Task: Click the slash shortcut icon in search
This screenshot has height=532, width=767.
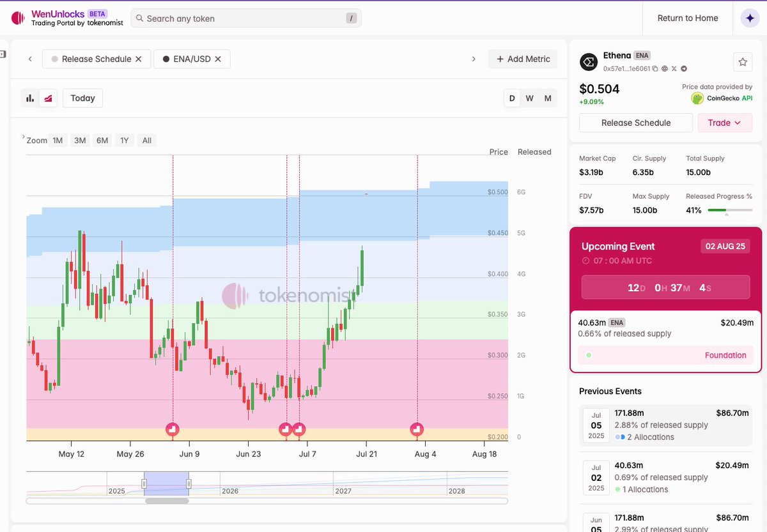Action: click(351, 19)
